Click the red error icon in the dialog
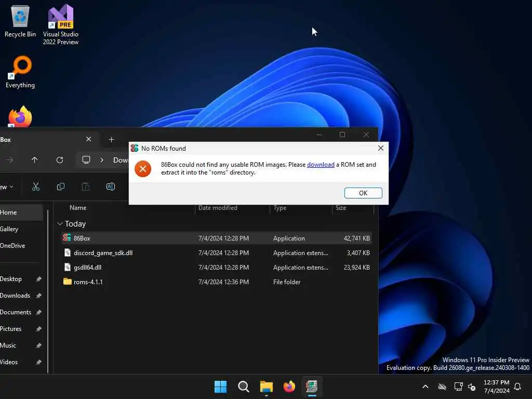532x399 pixels. tap(143, 169)
